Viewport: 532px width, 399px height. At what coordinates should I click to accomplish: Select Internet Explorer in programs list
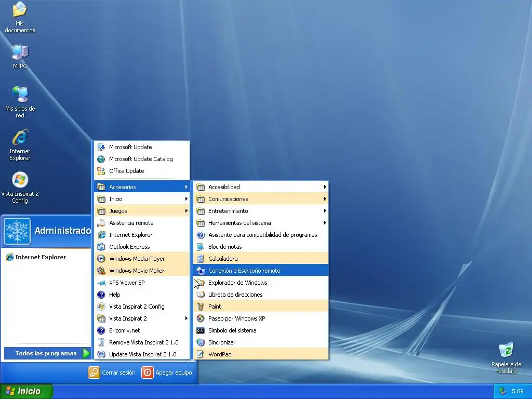coord(142,235)
